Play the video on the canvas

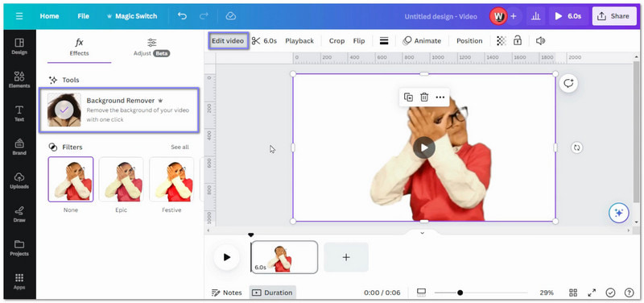(424, 147)
